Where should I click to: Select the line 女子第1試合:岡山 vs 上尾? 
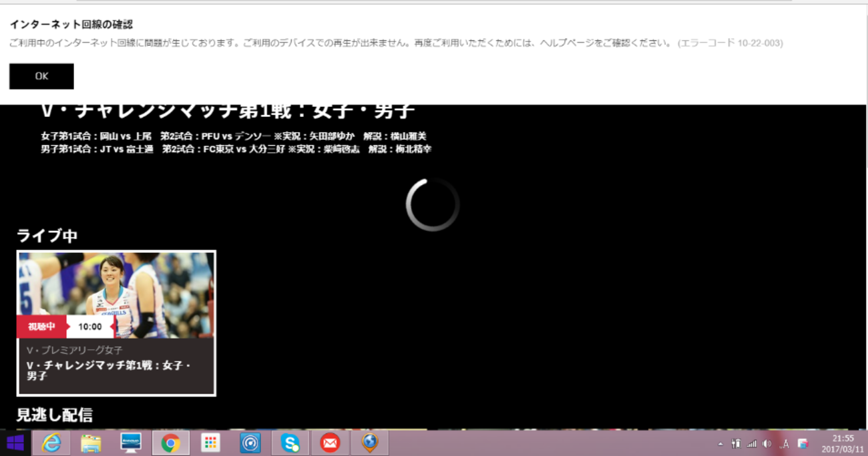(x=96, y=136)
